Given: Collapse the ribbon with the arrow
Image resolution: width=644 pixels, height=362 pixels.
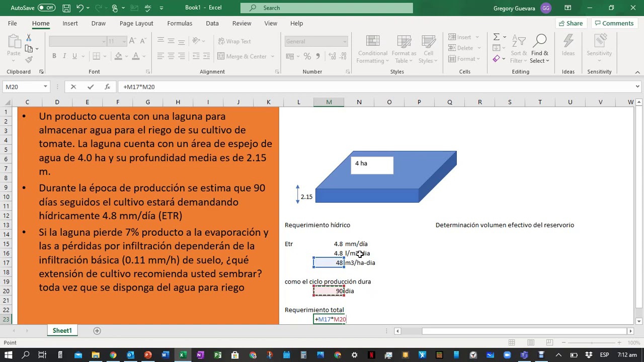Looking at the screenshot, I should [x=637, y=72].
